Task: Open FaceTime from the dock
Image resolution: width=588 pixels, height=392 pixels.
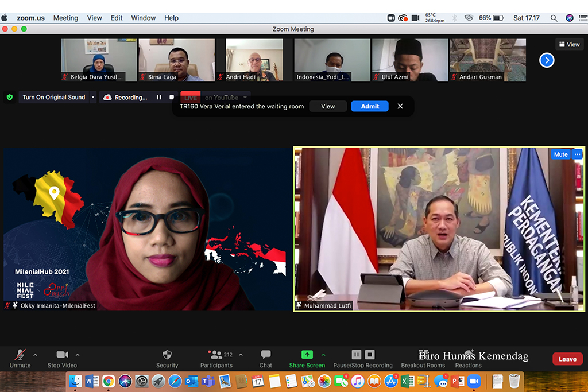Action: 341,382
